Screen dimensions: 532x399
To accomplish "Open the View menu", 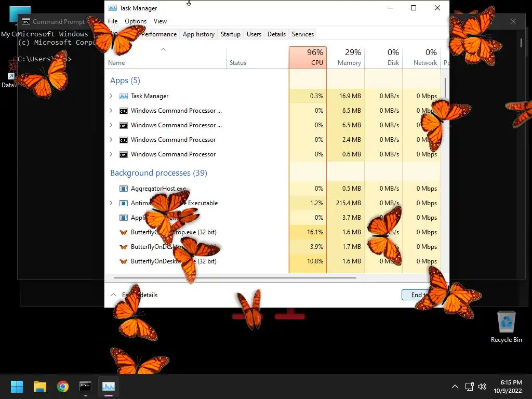I will coord(160,21).
